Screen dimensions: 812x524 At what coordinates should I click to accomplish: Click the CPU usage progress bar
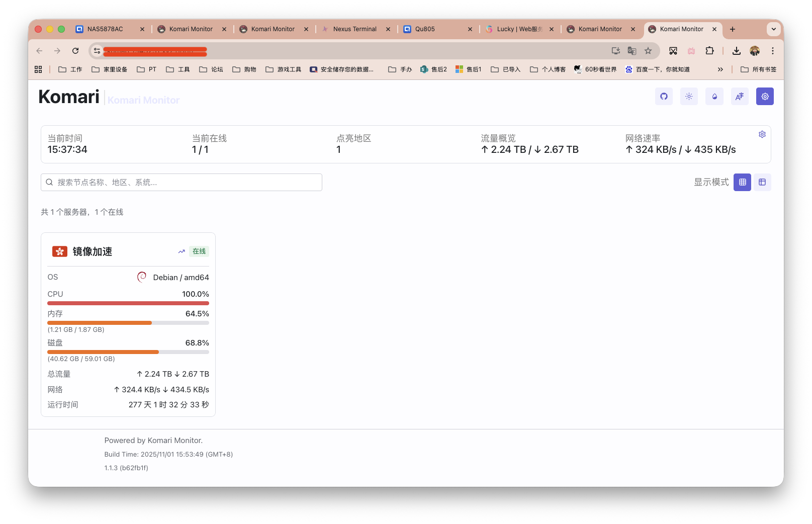click(128, 303)
